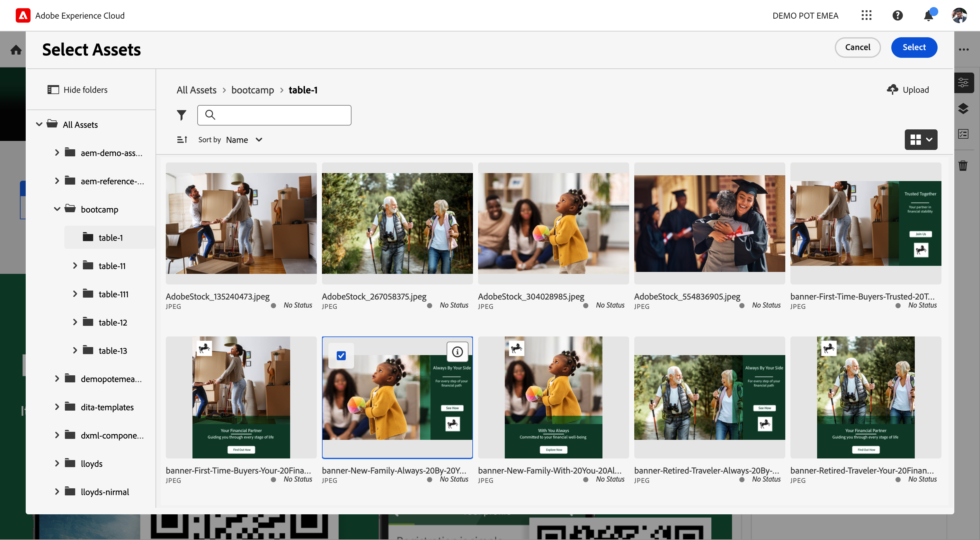Expand the table-11 folder
Viewport: 980px width, 540px height.
(75, 266)
